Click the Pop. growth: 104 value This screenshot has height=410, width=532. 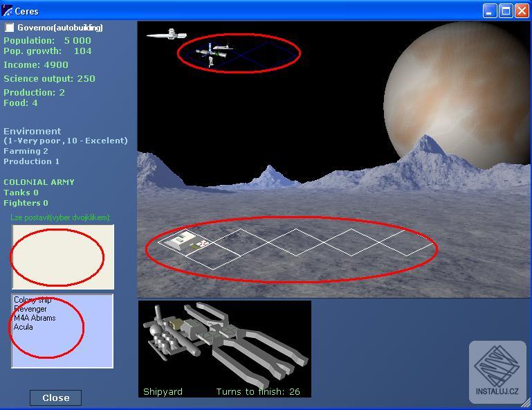pyautogui.click(x=47, y=51)
